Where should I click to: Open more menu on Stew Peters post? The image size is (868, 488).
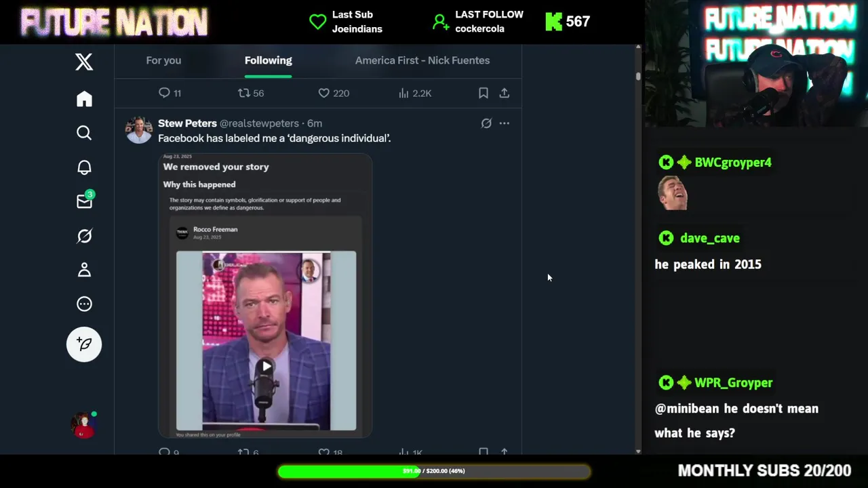pos(505,123)
